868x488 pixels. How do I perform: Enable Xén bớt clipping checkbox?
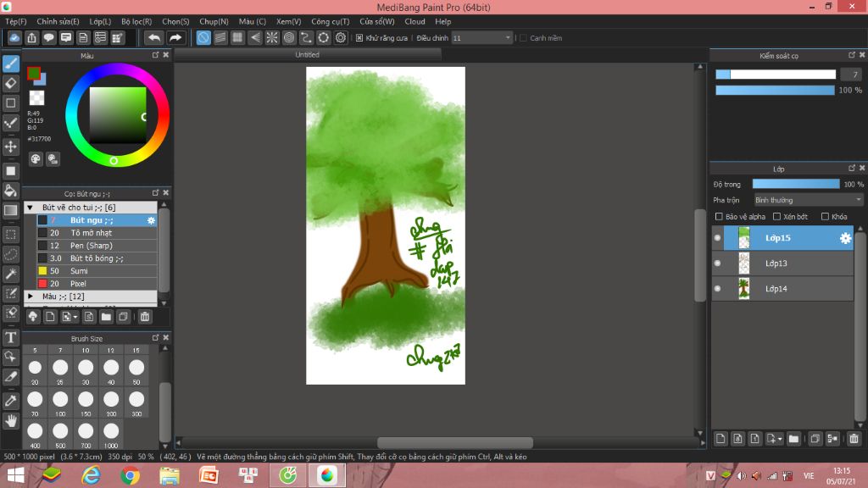(x=776, y=216)
